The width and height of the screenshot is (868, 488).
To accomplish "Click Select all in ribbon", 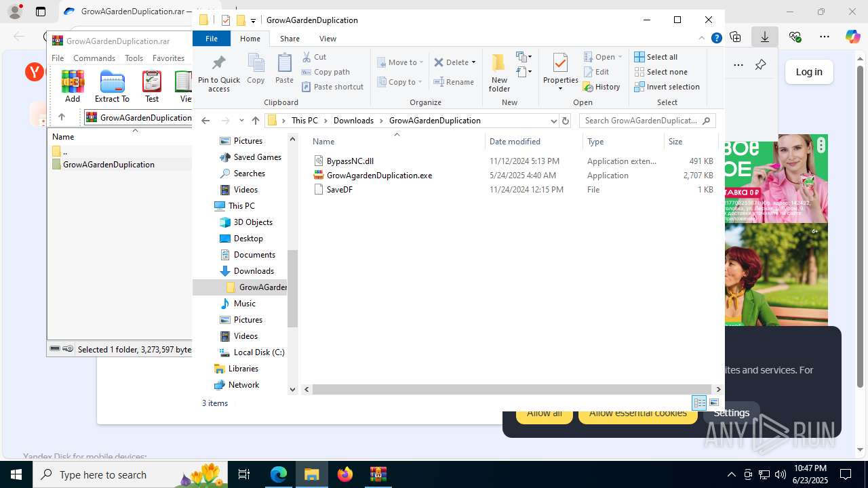I will tap(656, 57).
